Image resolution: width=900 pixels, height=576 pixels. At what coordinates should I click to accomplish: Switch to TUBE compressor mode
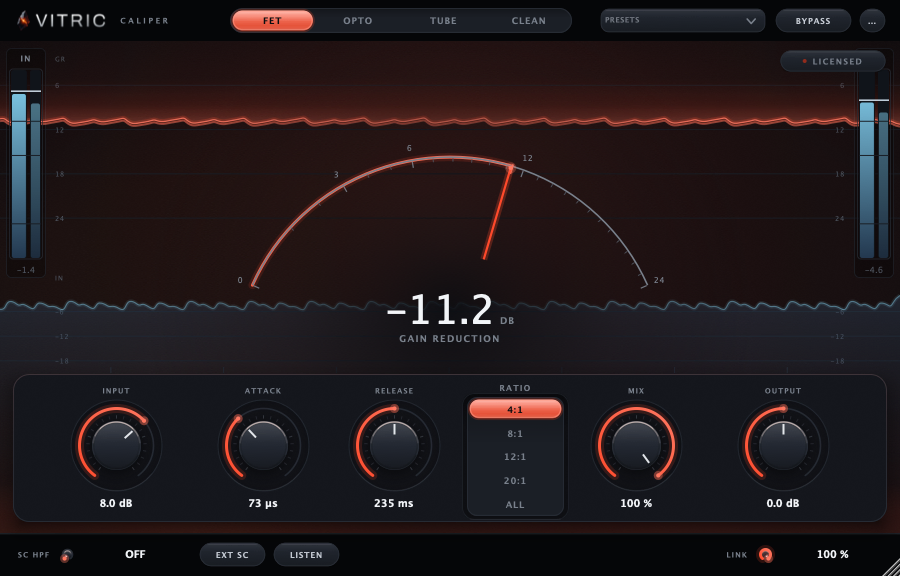[x=443, y=21]
